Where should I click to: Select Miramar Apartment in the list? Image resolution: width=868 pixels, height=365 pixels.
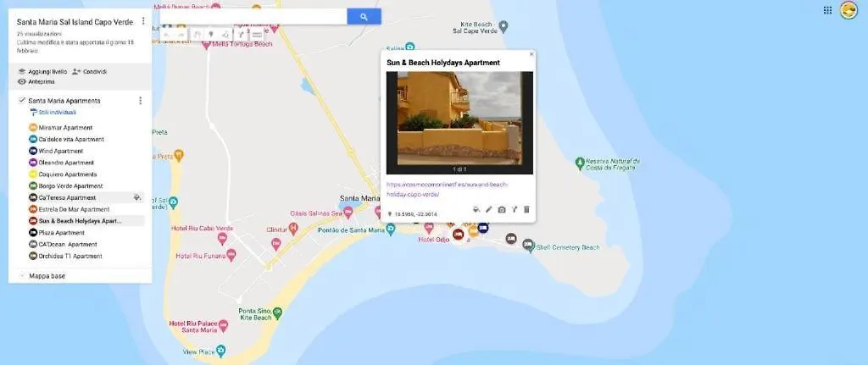60,128
